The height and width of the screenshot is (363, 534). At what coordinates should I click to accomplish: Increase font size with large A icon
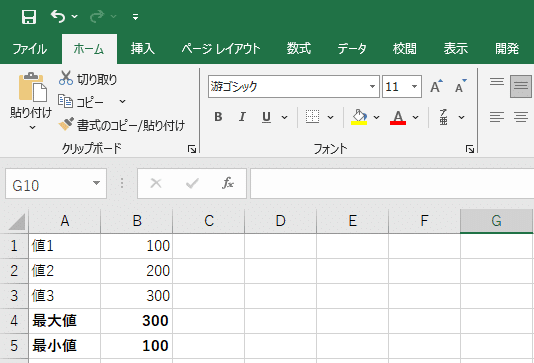tap(436, 86)
